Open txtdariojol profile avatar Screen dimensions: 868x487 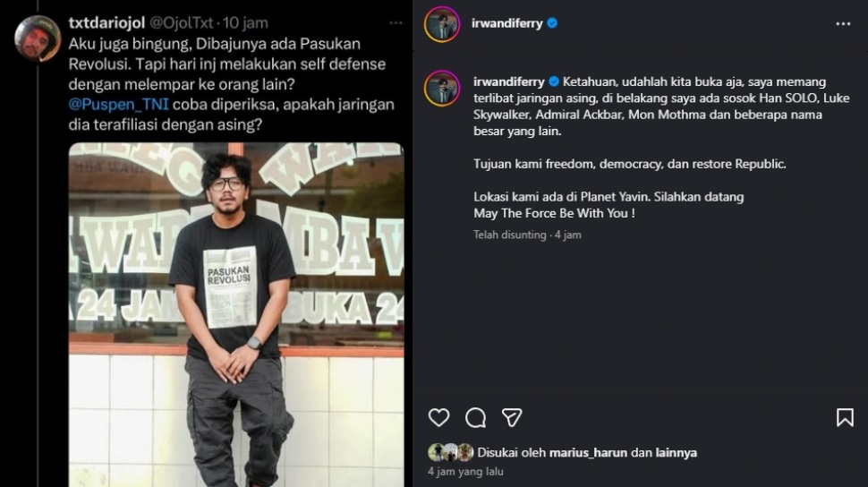37,38
